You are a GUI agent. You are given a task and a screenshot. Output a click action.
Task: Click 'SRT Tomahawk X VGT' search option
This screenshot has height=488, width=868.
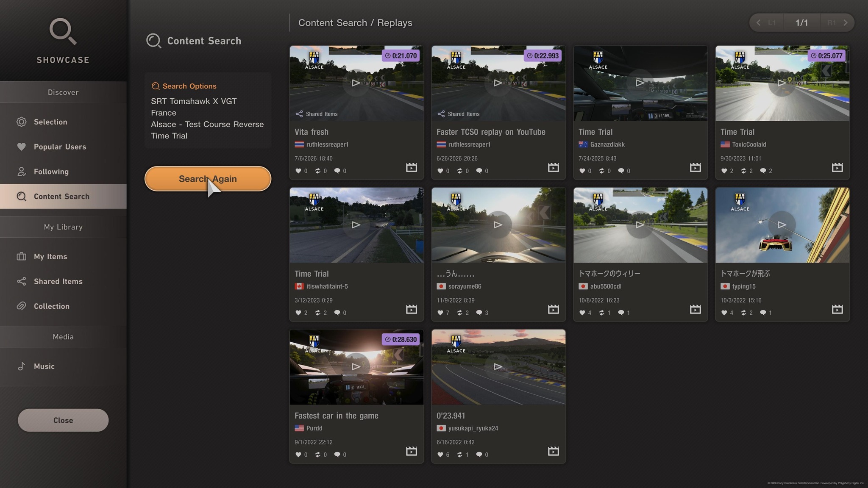[x=194, y=101]
